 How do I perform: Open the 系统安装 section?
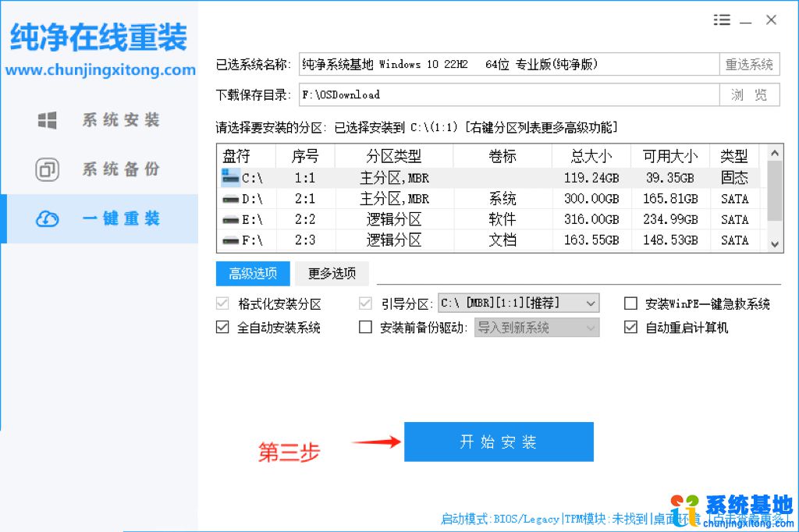coord(99,120)
